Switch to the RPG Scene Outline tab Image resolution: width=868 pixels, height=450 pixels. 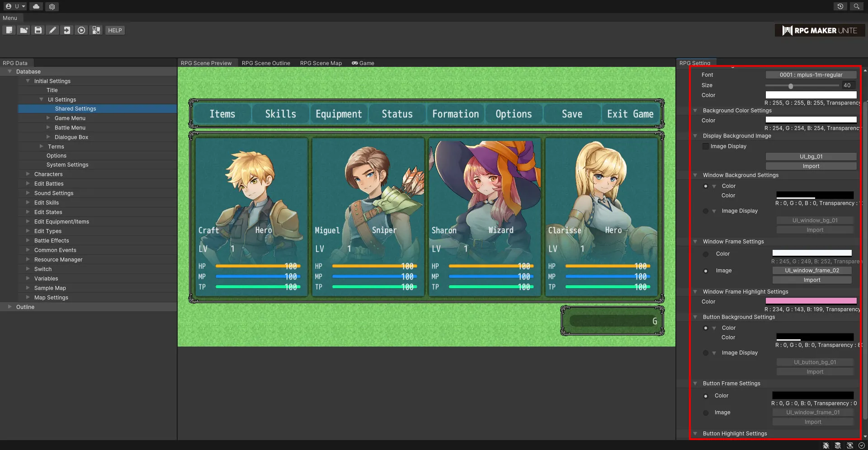tap(266, 63)
